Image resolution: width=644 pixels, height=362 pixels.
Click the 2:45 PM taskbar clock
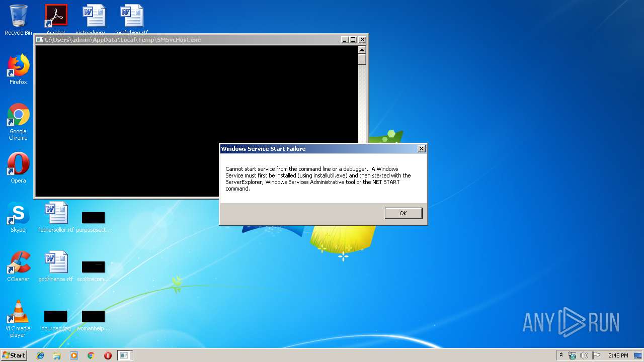click(618, 355)
